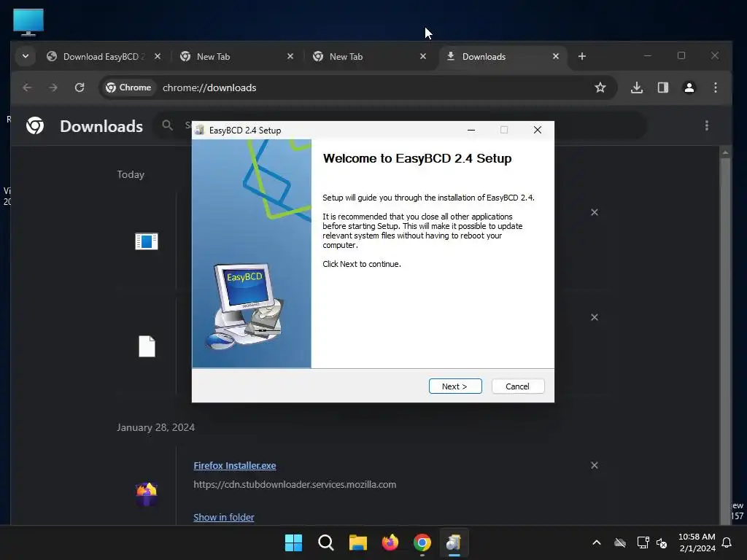Toggle Chrome side panel
The width and height of the screenshot is (747, 560).
click(662, 87)
